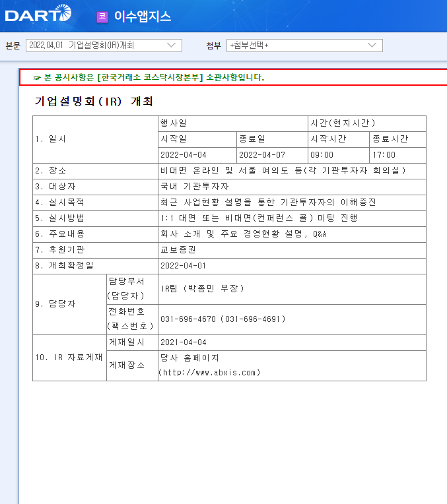This screenshot has width=447, height=504.
Task: Click the IR팀 (박종민 부장) cell
Action: pyautogui.click(x=292, y=290)
